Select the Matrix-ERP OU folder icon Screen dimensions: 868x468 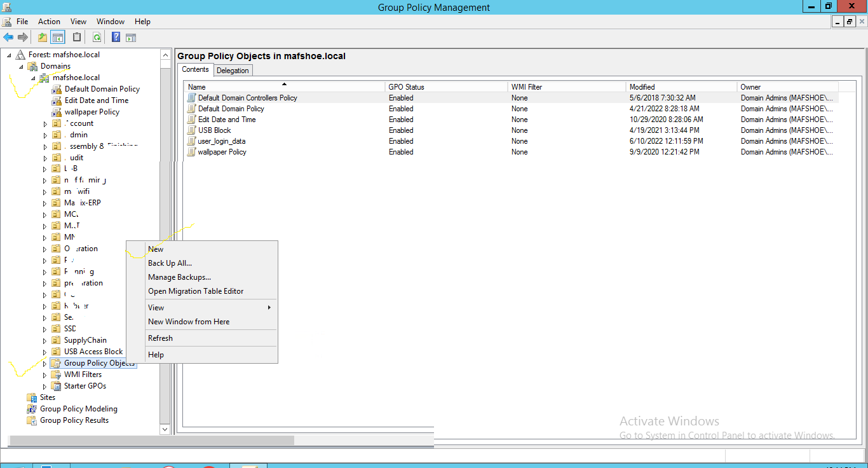click(57, 203)
